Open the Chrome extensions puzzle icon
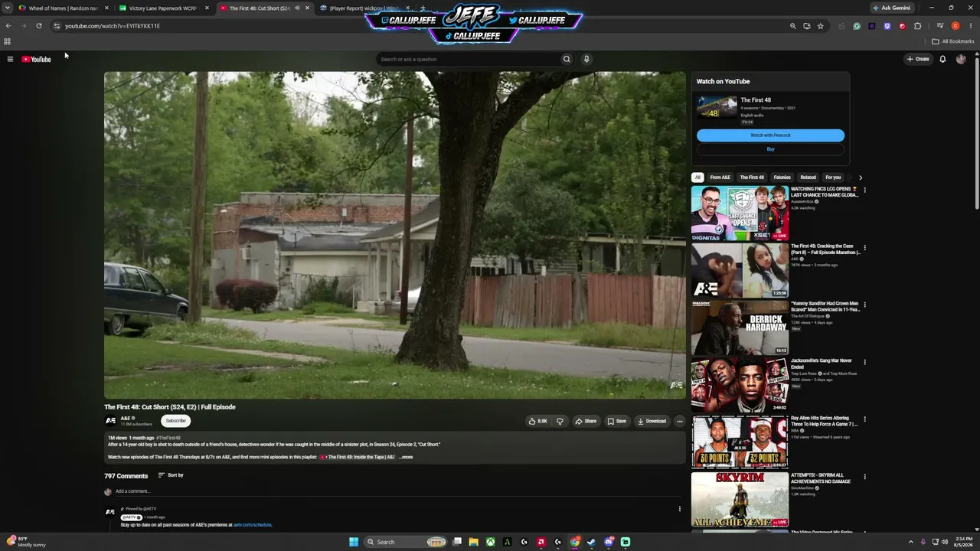980x551 pixels. 917,26
